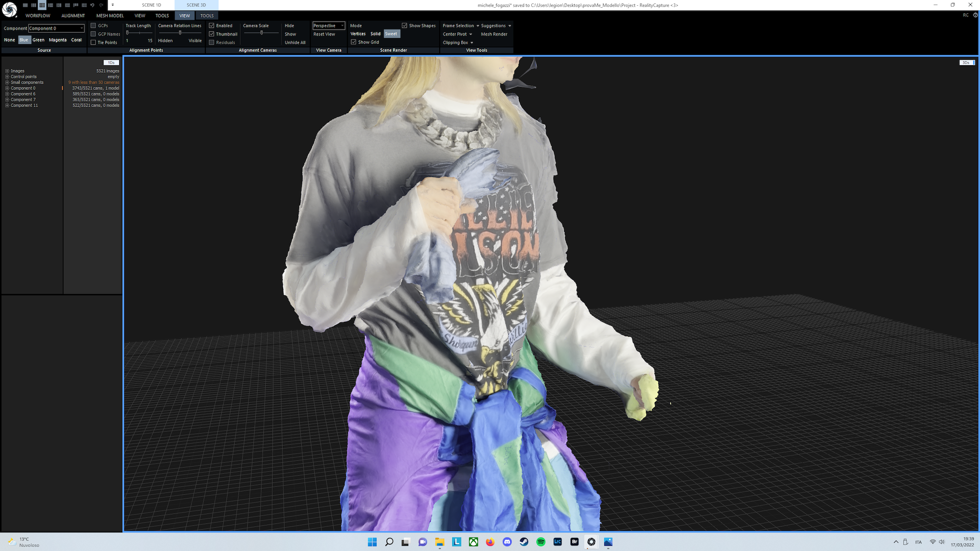The width and height of the screenshot is (980, 551).
Task: Open the Clipping Box dropdown
Action: (x=458, y=43)
